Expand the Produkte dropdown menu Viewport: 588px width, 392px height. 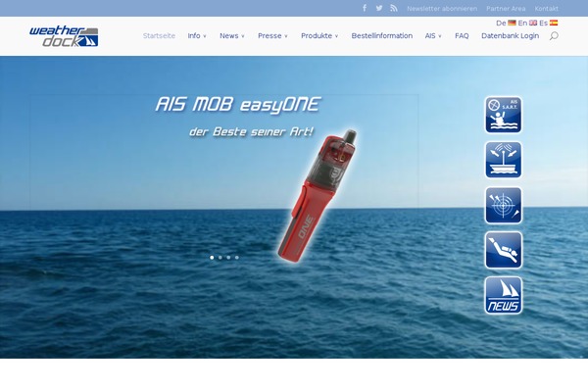tap(319, 36)
